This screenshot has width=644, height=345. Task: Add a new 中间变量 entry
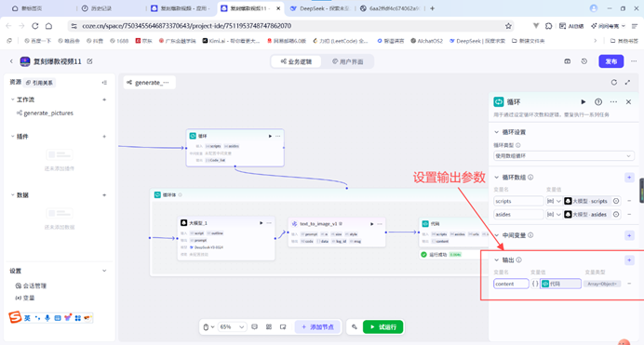click(x=629, y=235)
